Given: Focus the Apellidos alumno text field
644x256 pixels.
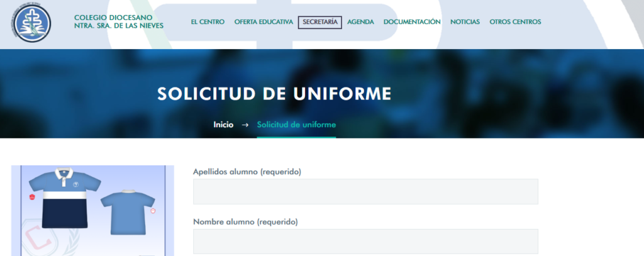Looking at the screenshot, I should pos(365,191).
